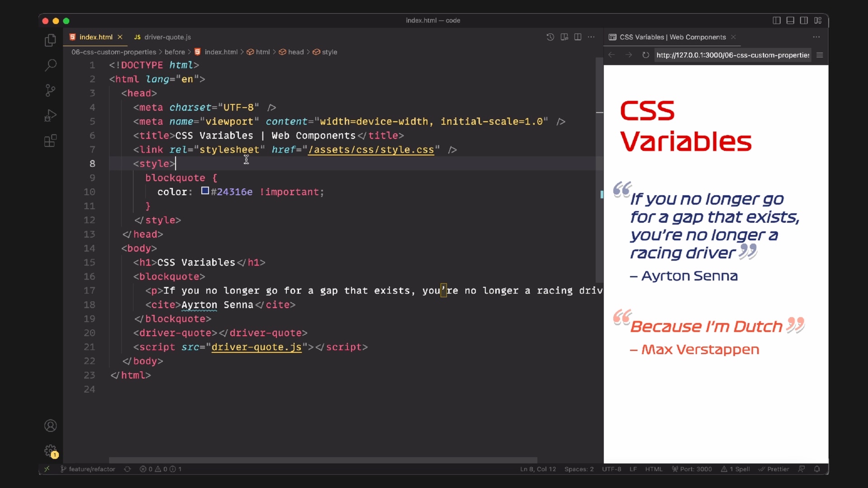
Task: Click the split editor right icon
Action: (x=577, y=37)
